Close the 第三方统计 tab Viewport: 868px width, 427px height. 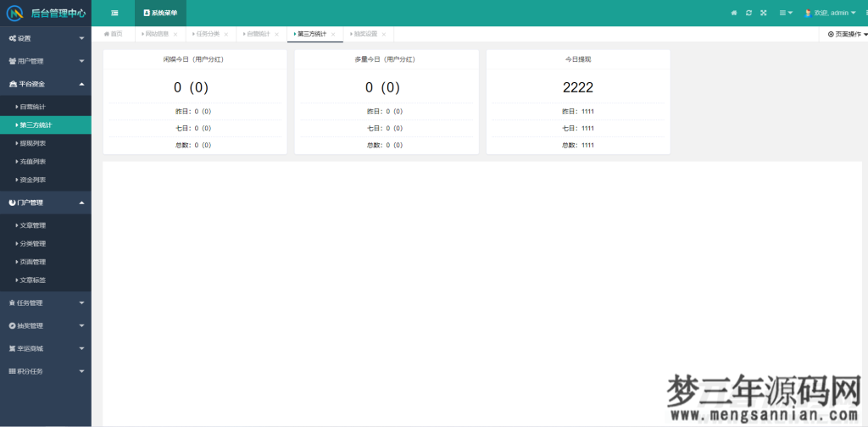point(333,35)
